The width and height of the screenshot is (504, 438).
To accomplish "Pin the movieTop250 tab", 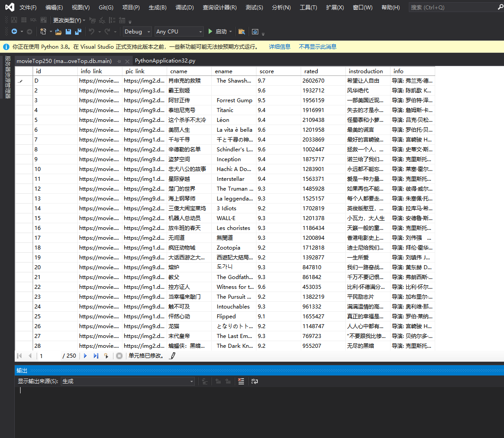I will tap(119, 61).
